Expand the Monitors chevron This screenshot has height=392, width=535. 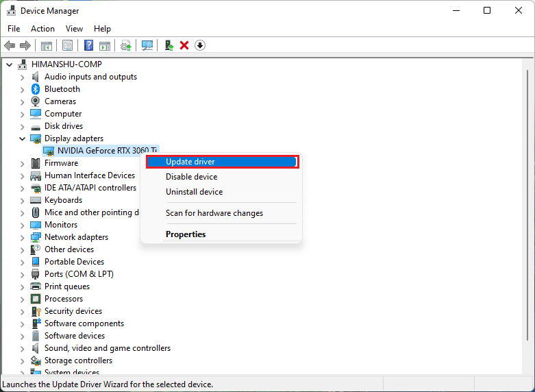click(22, 225)
